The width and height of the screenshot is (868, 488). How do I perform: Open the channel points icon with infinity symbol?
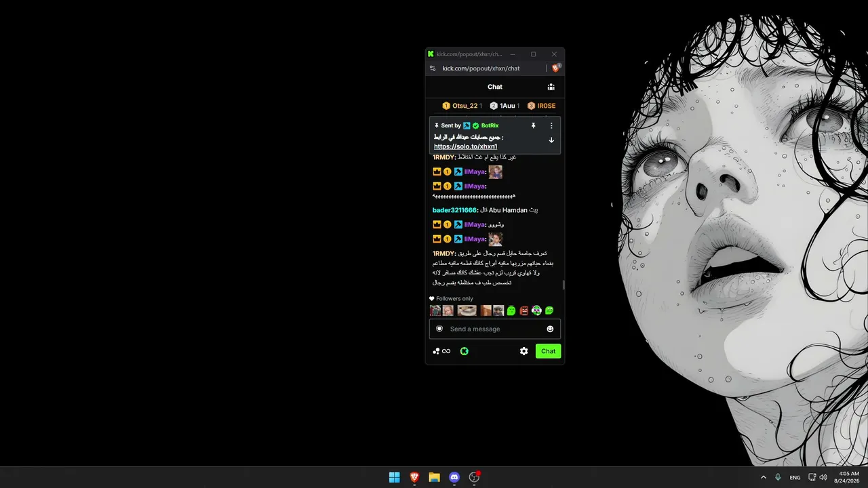441,351
